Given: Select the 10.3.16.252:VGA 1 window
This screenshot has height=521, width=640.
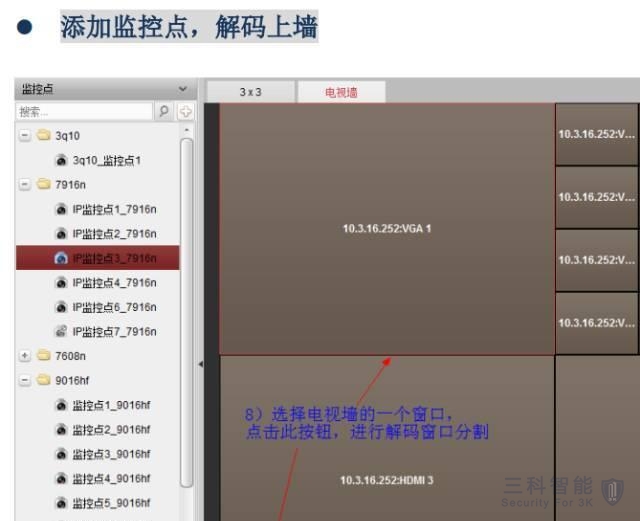Looking at the screenshot, I should (x=386, y=229).
